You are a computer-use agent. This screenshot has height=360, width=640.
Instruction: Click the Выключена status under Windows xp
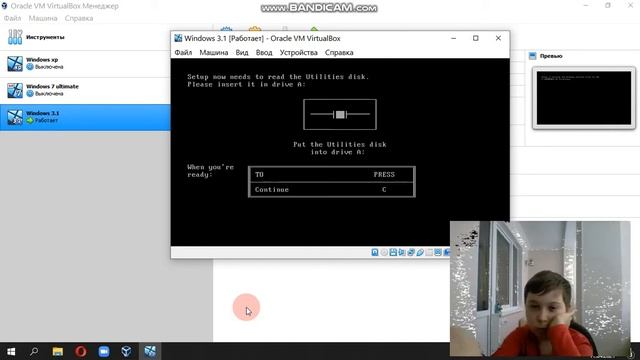[x=49, y=67]
